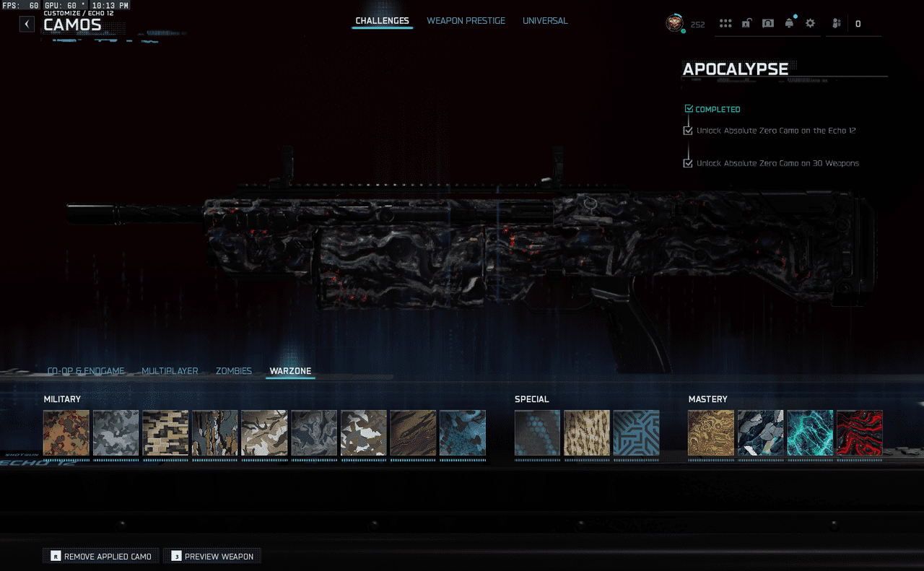Click the Absolute Zero on Echo 12 checkbox
This screenshot has height=571, width=924.
coord(688,131)
